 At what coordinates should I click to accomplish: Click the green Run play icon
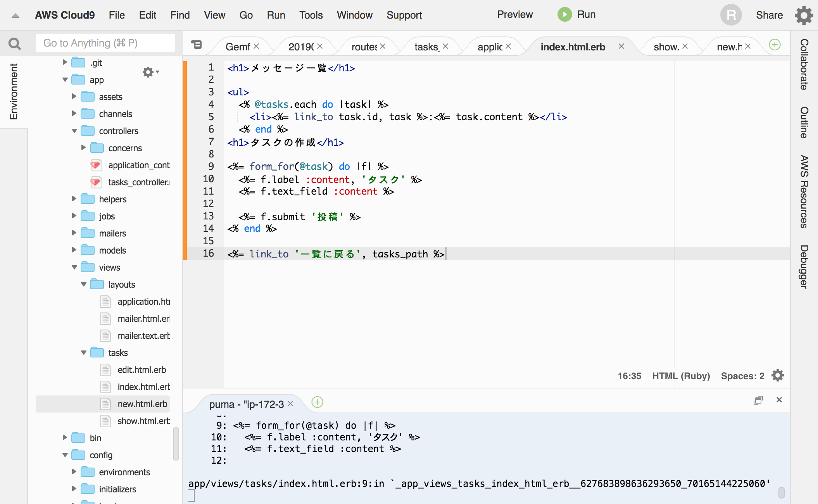coord(564,15)
